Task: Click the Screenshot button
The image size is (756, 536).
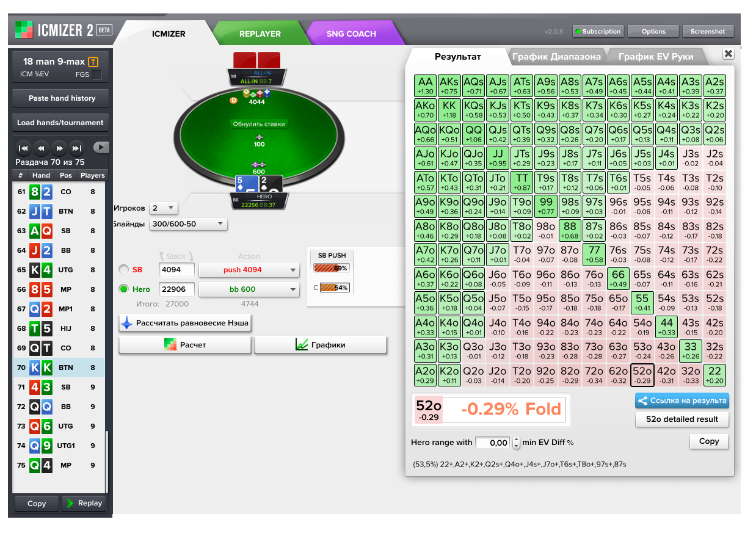Action: click(x=708, y=31)
